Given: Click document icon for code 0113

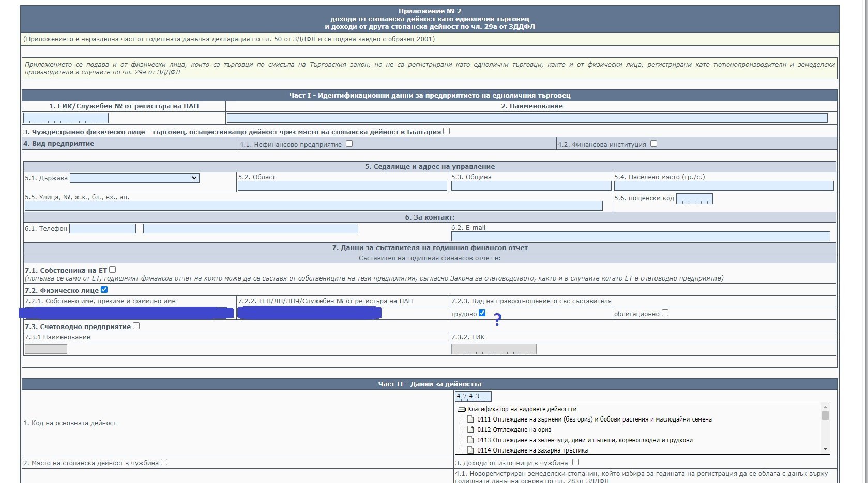Looking at the screenshot, I should 470,440.
